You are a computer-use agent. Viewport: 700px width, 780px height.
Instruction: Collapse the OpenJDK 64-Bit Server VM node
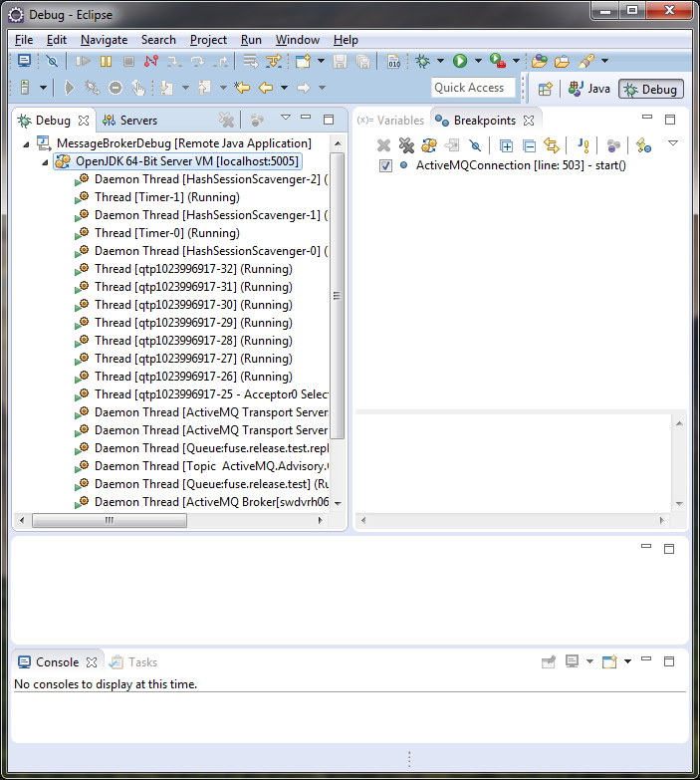tap(45, 162)
